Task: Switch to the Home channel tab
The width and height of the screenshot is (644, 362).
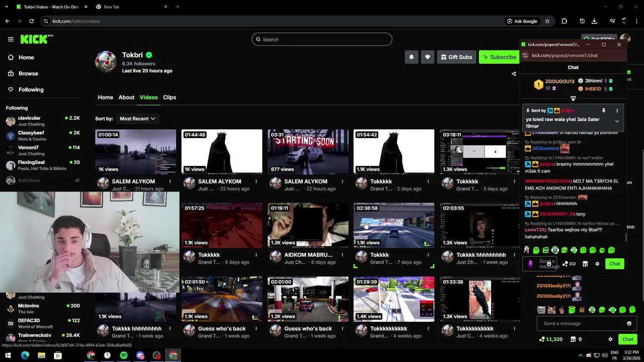Action: (105, 98)
